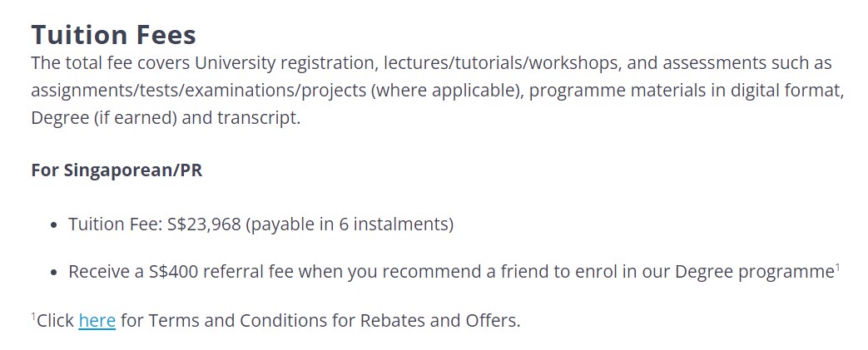
Task: Click the S$400 referral fee amount
Action: [173, 272]
